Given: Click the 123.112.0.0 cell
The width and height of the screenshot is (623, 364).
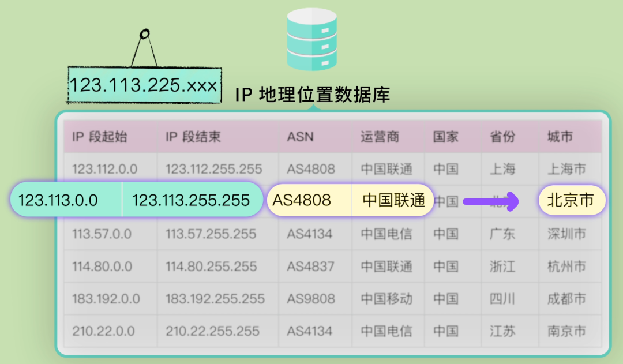Looking at the screenshot, I should pos(105,168).
